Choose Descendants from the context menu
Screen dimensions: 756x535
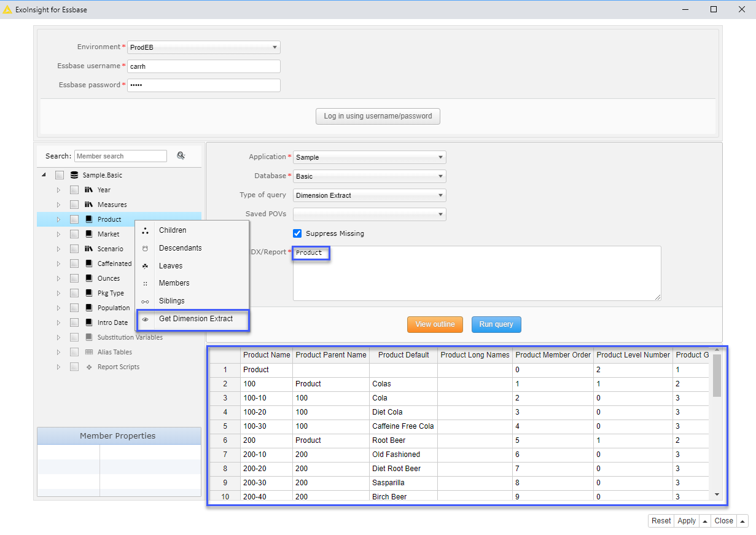[x=192, y=248]
